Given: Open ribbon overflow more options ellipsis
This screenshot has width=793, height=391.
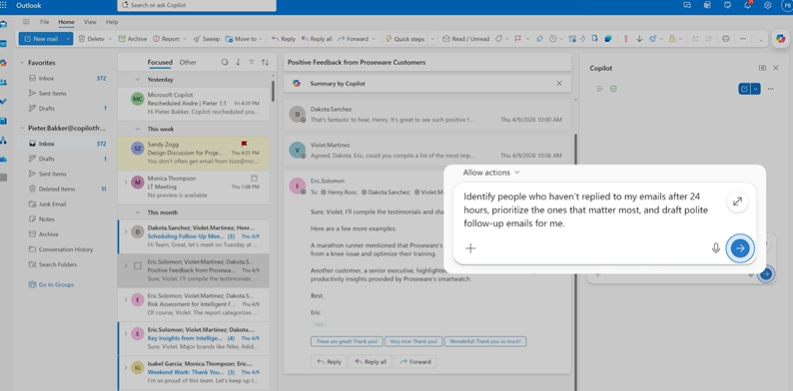Looking at the screenshot, I should point(742,39).
